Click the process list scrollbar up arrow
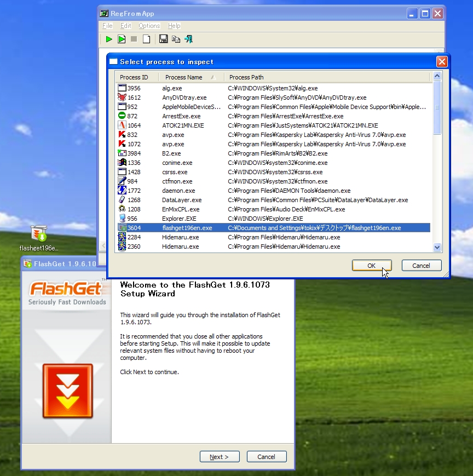Viewport: 473px width, 476px height. pos(437,76)
